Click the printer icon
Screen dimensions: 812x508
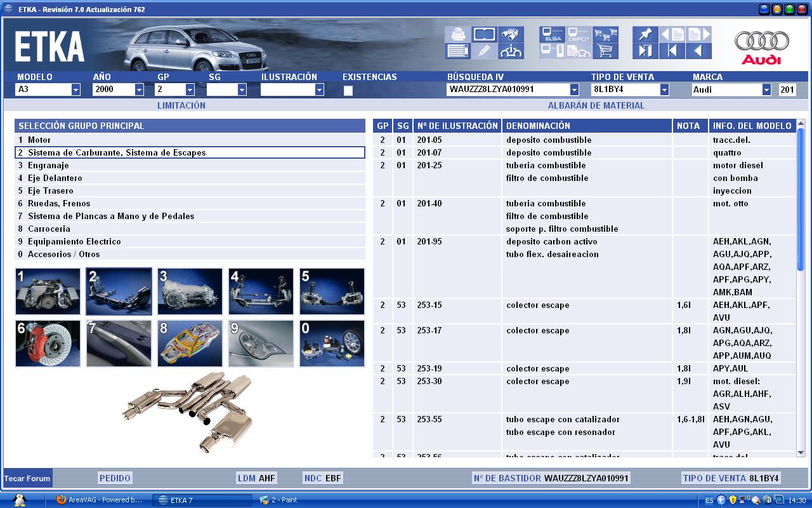click(457, 34)
